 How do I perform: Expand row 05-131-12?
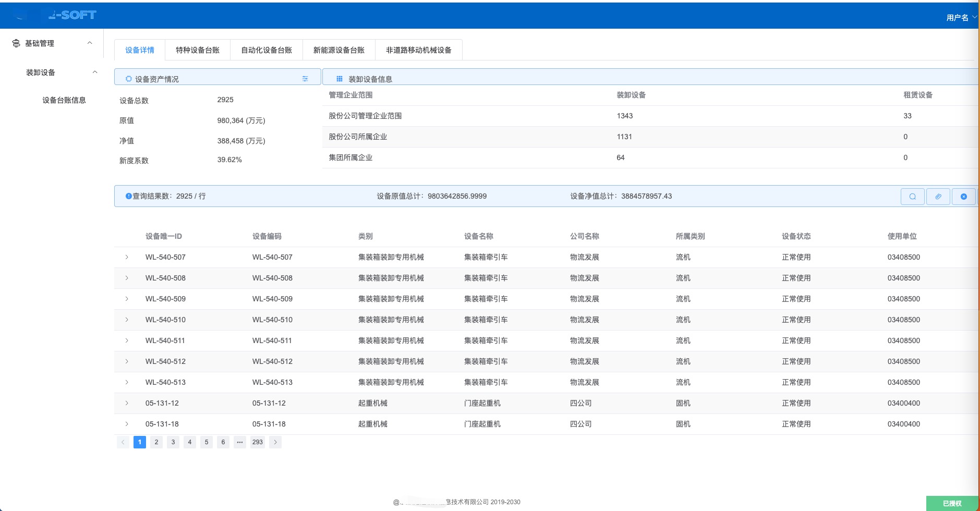[127, 403]
